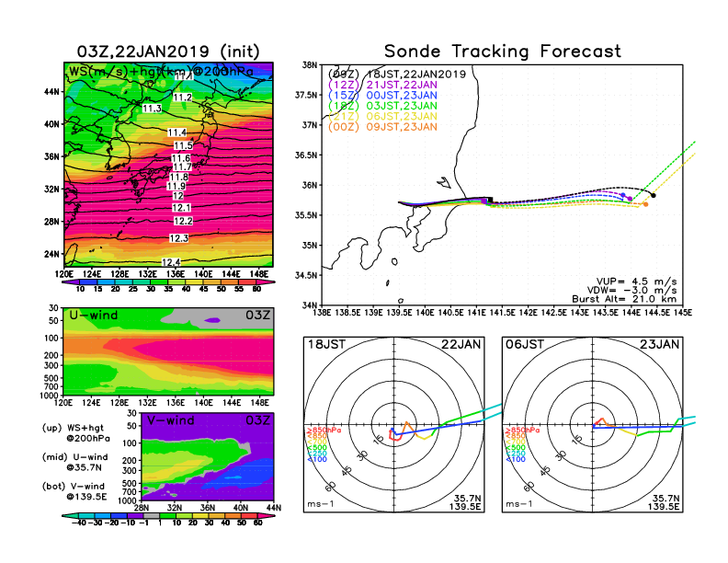
Task: Click the 11.4 height contour label
Action: point(176,132)
